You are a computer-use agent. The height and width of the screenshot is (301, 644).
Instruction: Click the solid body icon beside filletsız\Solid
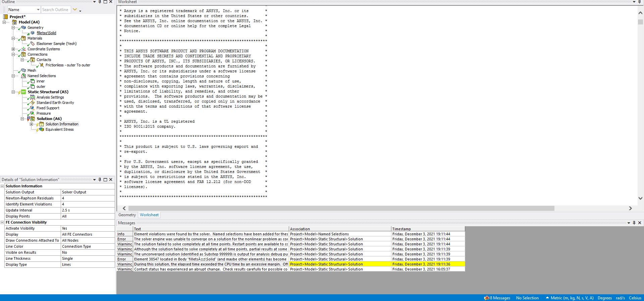33,33
